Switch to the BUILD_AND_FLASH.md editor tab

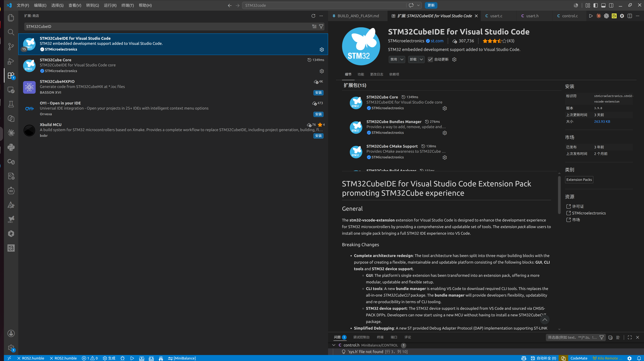coord(358,16)
